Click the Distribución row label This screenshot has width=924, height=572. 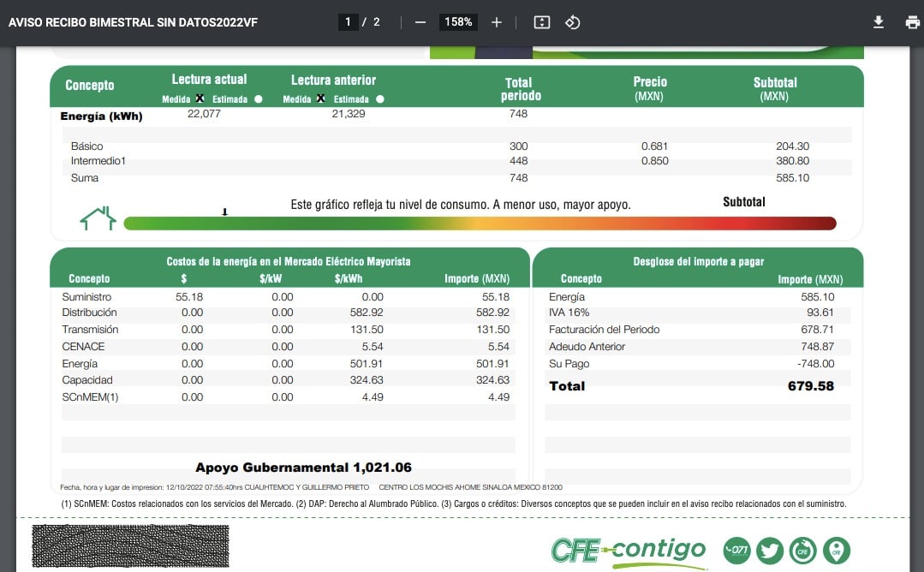pos(90,313)
